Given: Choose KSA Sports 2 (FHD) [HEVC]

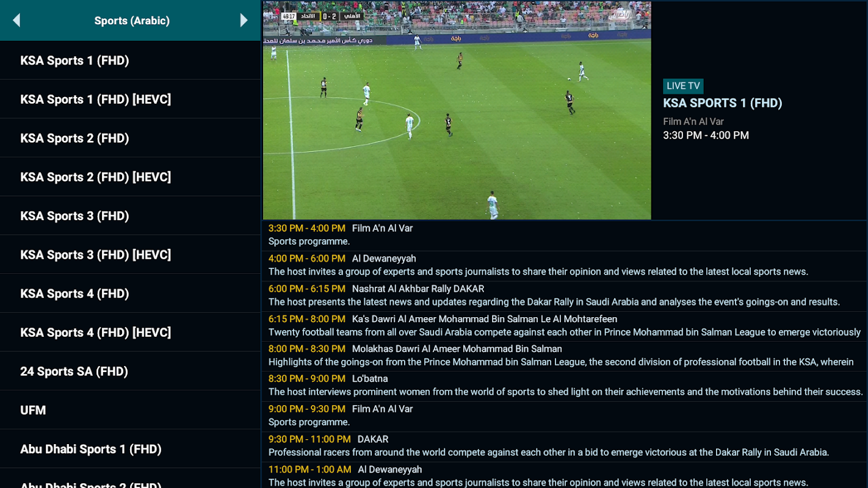Looking at the screenshot, I should (130, 177).
